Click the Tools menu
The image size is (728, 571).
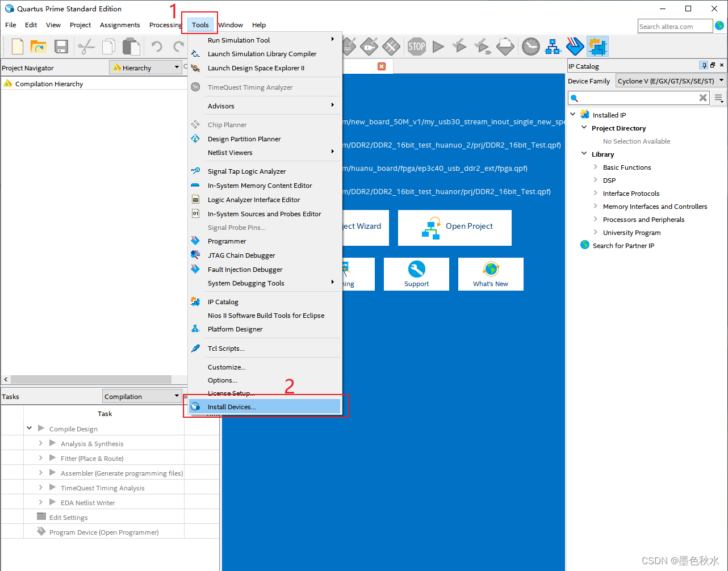pyautogui.click(x=200, y=25)
